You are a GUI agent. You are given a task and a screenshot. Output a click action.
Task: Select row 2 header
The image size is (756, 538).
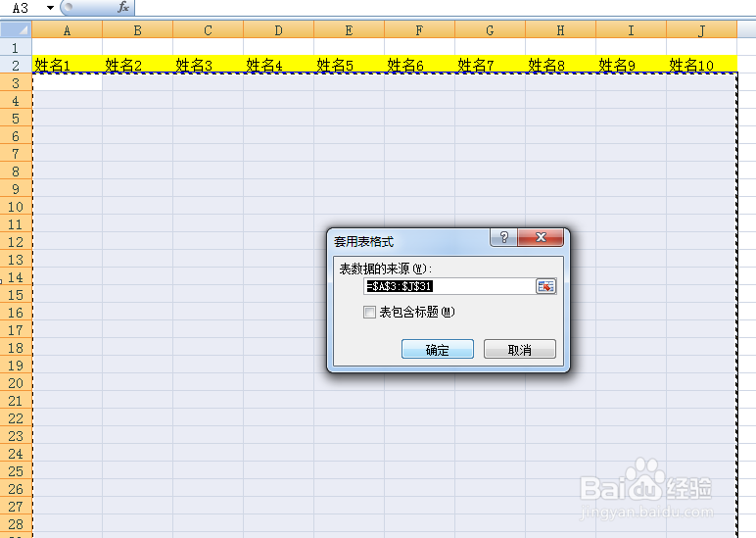pyautogui.click(x=16, y=65)
